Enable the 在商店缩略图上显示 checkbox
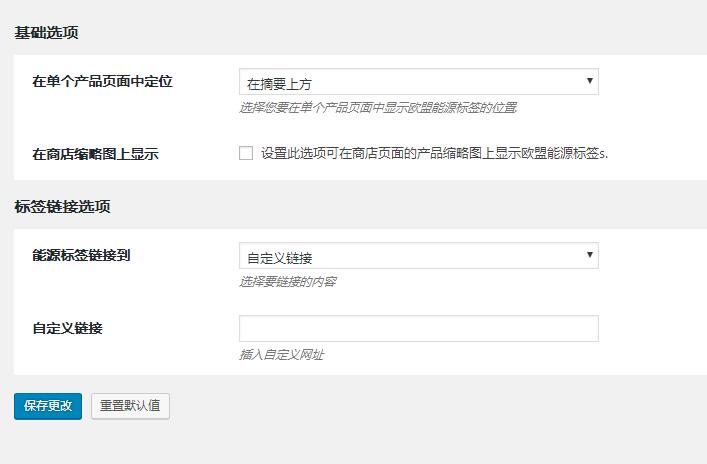707x464 pixels. click(246, 153)
